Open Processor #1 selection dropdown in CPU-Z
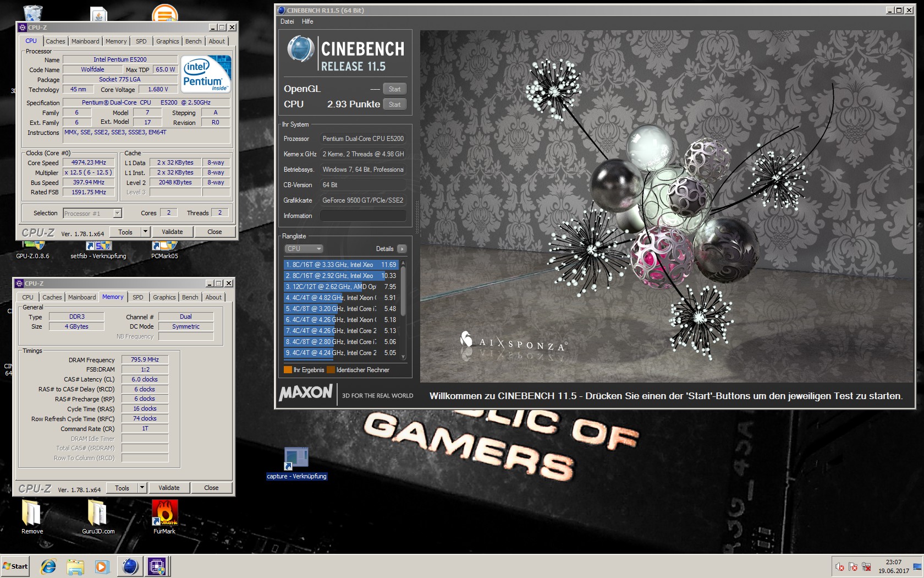The height and width of the screenshot is (578, 924). click(x=92, y=214)
